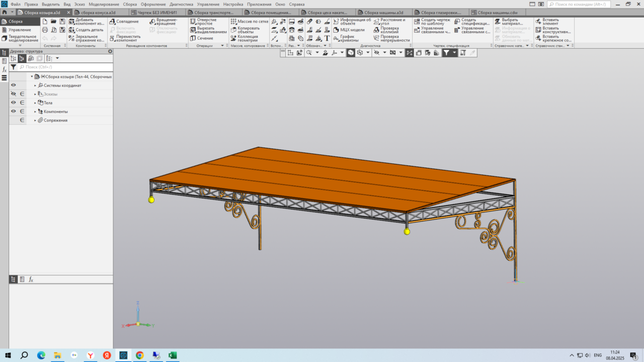
Task: Run Проверка коллизий
Action: [x=386, y=30]
